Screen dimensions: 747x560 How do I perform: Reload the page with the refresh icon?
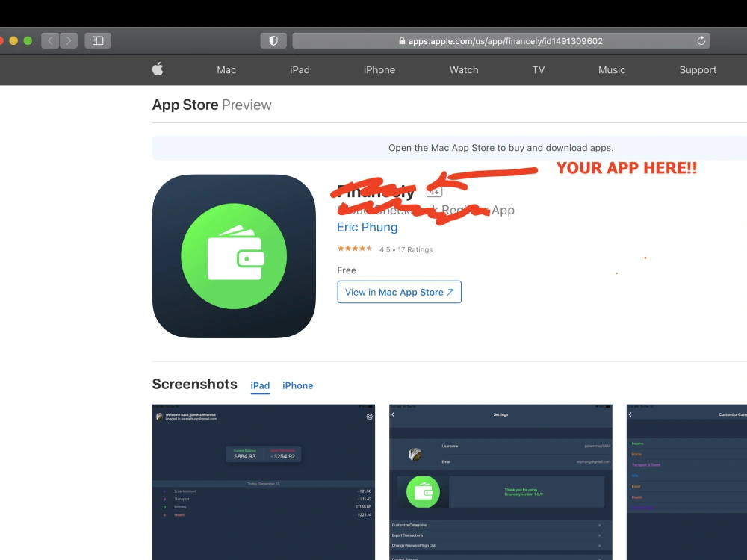pos(701,41)
